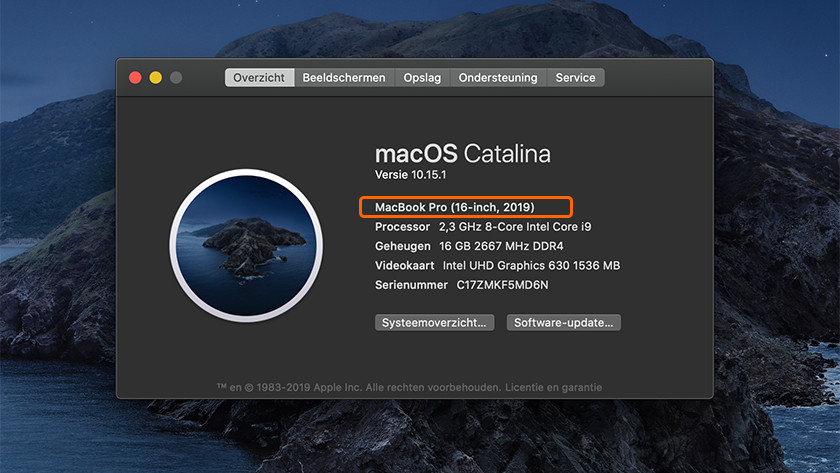Check for Software-update
Screen dimensions: 840x473
click(564, 322)
